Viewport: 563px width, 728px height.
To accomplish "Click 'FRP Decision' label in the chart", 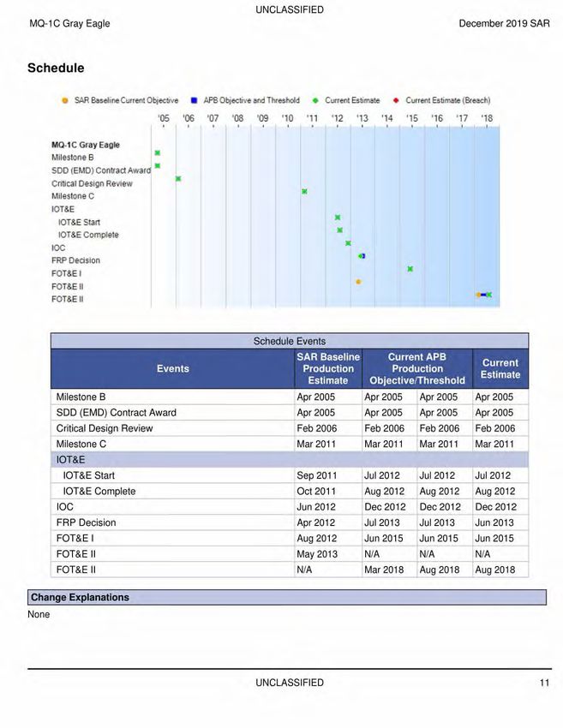I will pos(75,260).
